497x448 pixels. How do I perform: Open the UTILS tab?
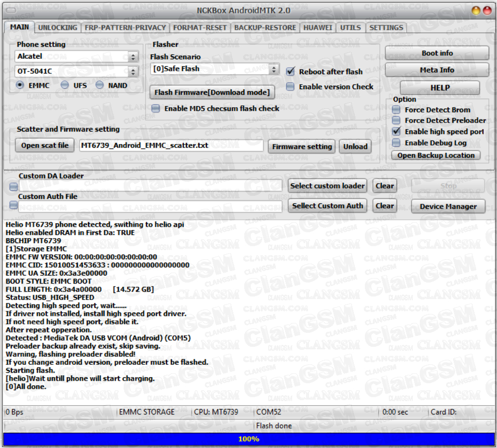[350, 27]
